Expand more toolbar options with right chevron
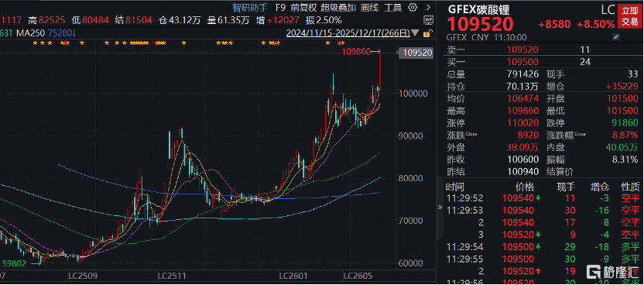Screen dimensions: 644x285 click(428, 7)
